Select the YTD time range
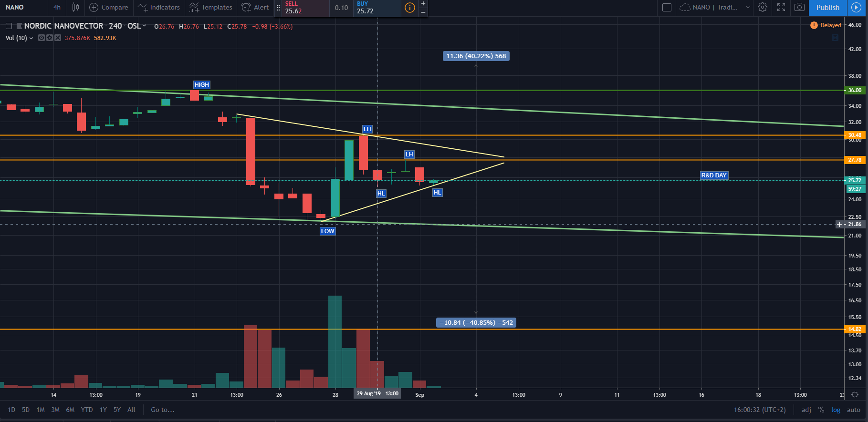The width and height of the screenshot is (868, 422). pos(87,410)
